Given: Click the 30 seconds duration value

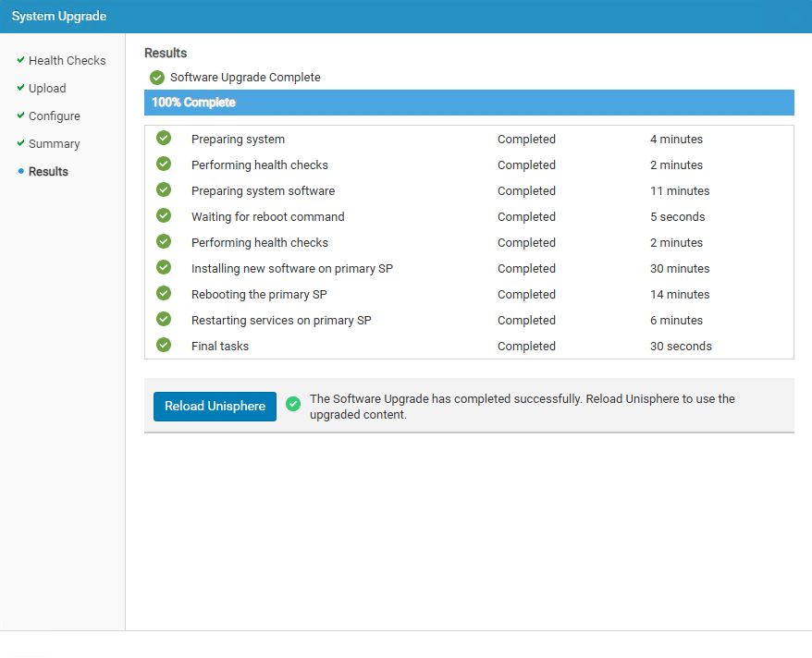Looking at the screenshot, I should [x=681, y=346].
